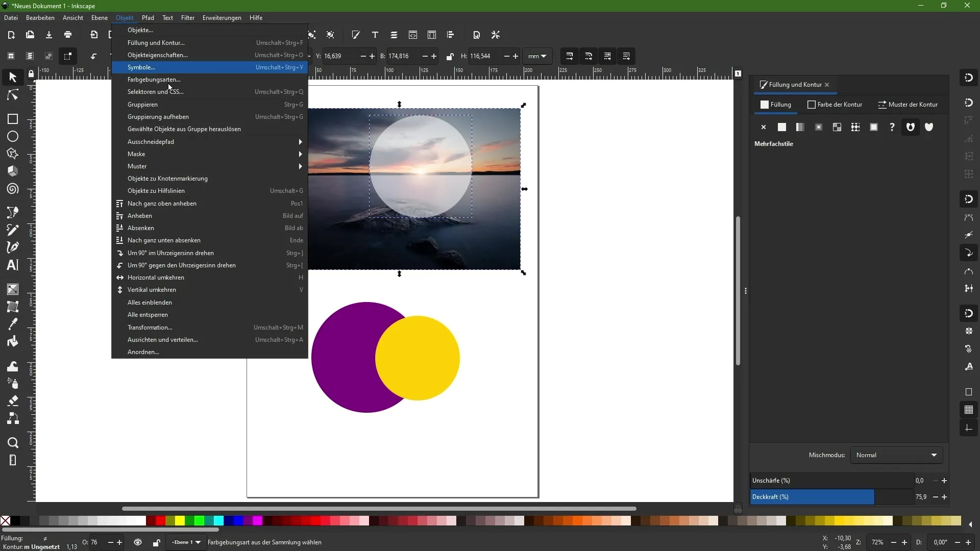Click Transformation... entry
The width and height of the screenshot is (980, 551).
tap(210, 328)
